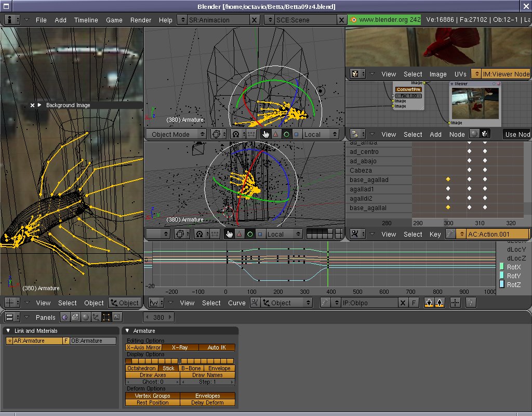Open the Editing context icon in the Panels header
Screen dimensions: 532x416
coord(106,317)
